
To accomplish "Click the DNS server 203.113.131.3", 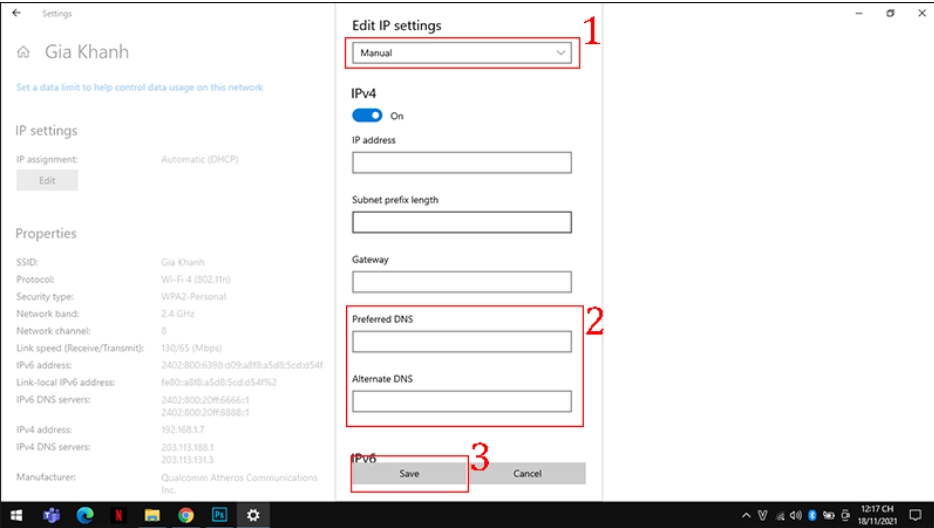I will coord(187,459).
